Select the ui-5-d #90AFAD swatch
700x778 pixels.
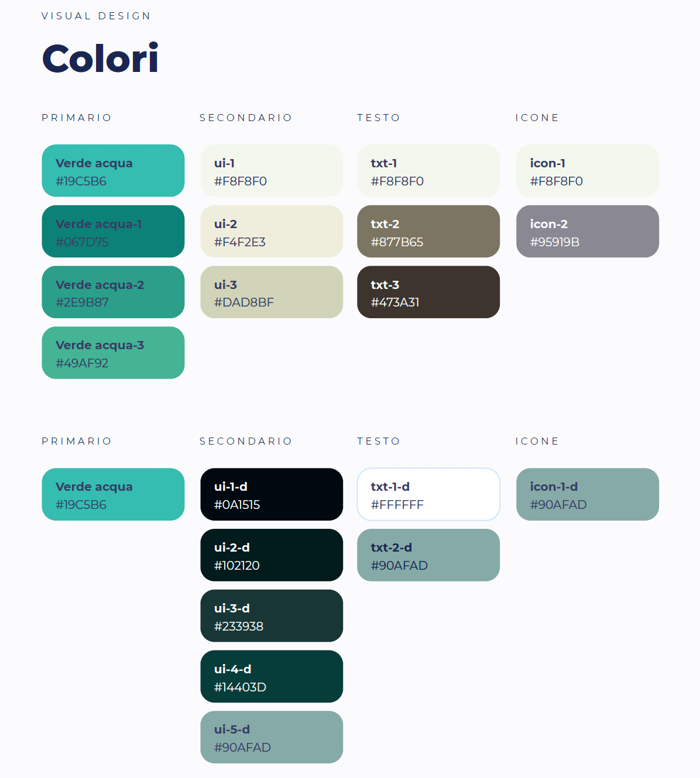tap(272, 737)
